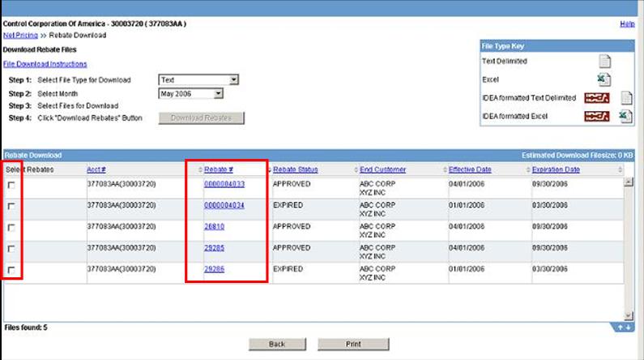
Task: Click Effective Date 04/01/2006 in 0000004033 row
Action: click(467, 184)
